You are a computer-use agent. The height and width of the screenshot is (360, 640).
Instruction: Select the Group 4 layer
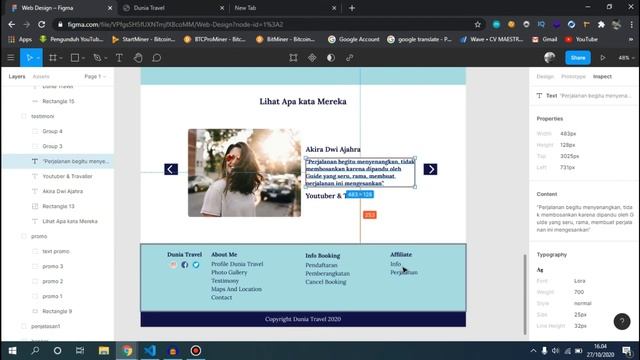pyautogui.click(x=52, y=131)
